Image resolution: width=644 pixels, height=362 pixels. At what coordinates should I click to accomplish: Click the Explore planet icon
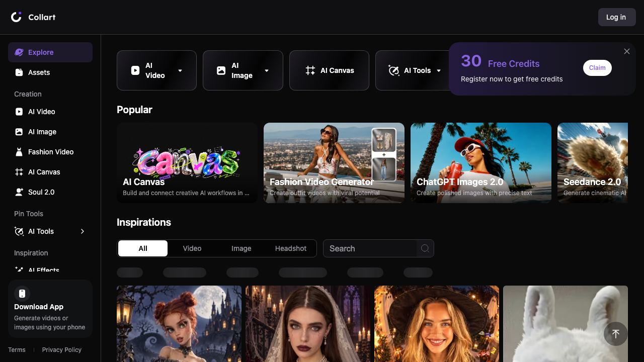click(19, 52)
